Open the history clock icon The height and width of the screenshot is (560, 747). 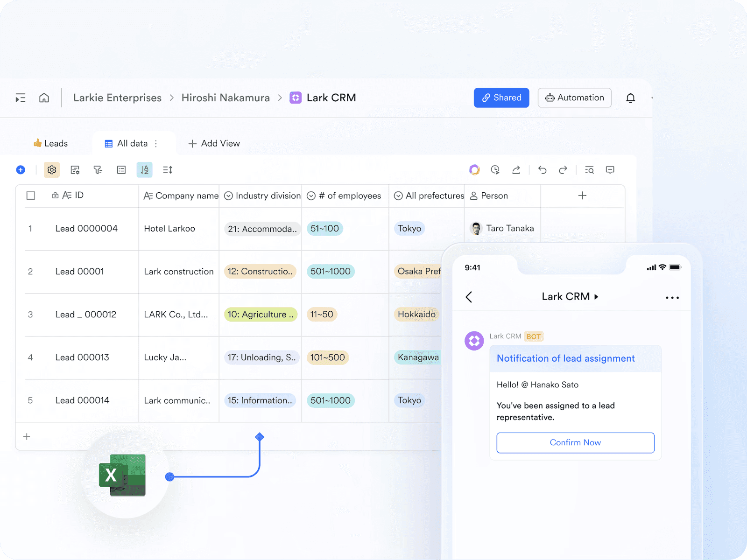point(495,170)
